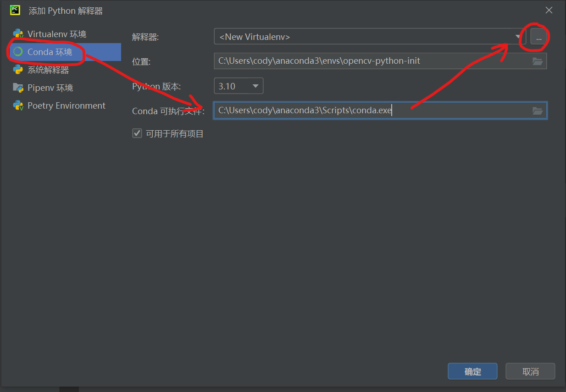Select the Poetry Environment label in sidebar
The height and width of the screenshot is (392, 566).
[66, 105]
